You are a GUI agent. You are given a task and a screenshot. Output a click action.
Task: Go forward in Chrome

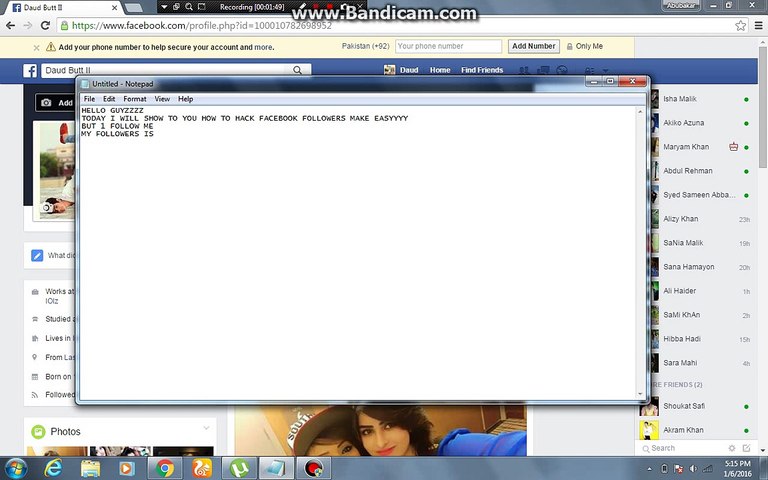click(28, 25)
